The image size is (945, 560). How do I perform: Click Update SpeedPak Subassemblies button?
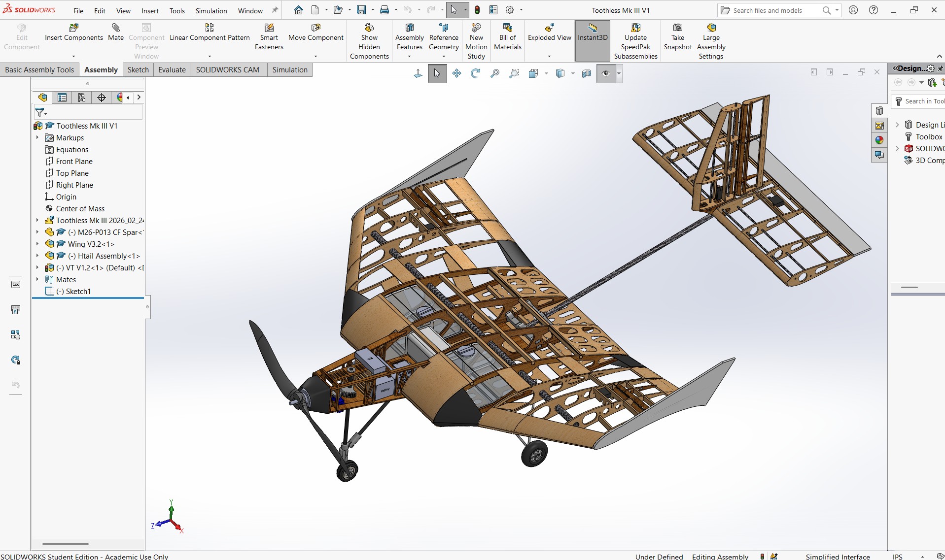pos(635,41)
